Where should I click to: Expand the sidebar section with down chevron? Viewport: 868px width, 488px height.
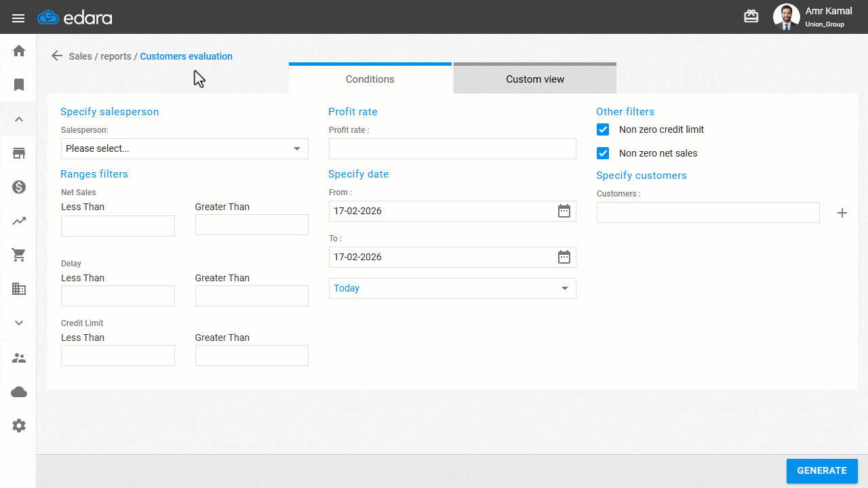[19, 323]
